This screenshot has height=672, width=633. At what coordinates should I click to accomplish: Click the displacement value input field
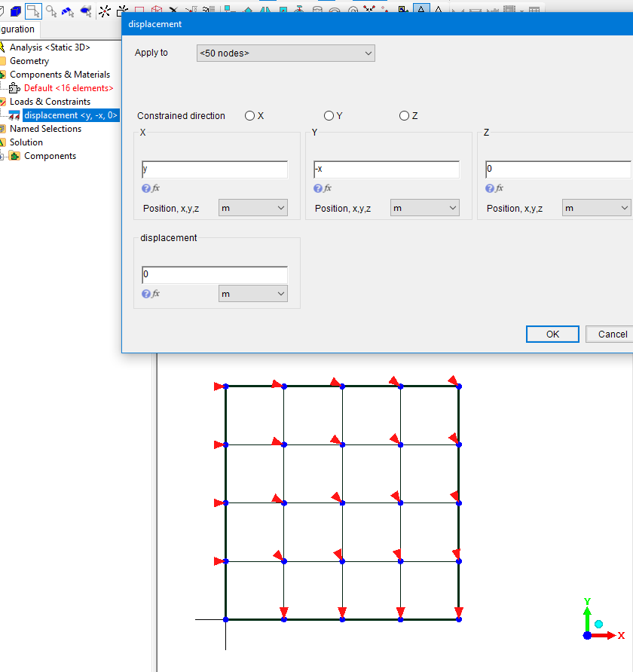click(x=214, y=275)
